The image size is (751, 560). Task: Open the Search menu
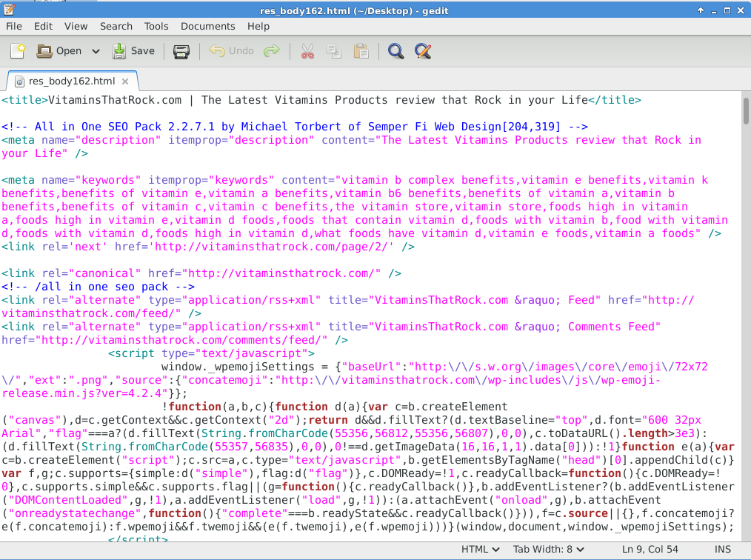pos(116,27)
